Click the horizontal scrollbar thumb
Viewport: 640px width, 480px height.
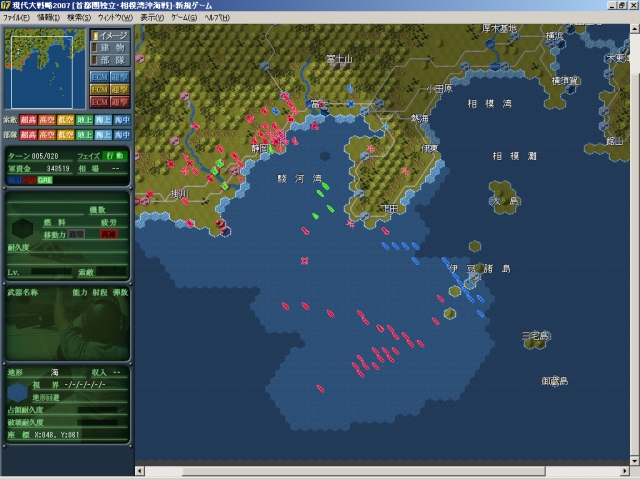pos(363,471)
